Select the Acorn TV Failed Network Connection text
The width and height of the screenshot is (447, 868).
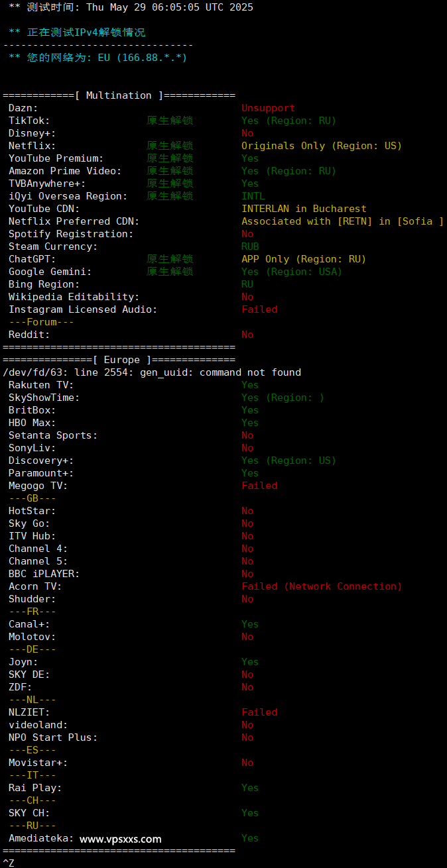(322, 586)
